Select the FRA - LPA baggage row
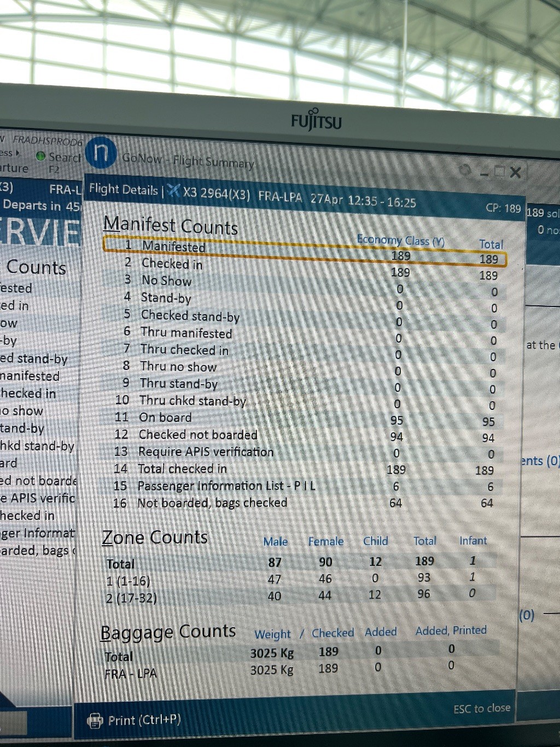Screen dimensions: 560x747 130,673
